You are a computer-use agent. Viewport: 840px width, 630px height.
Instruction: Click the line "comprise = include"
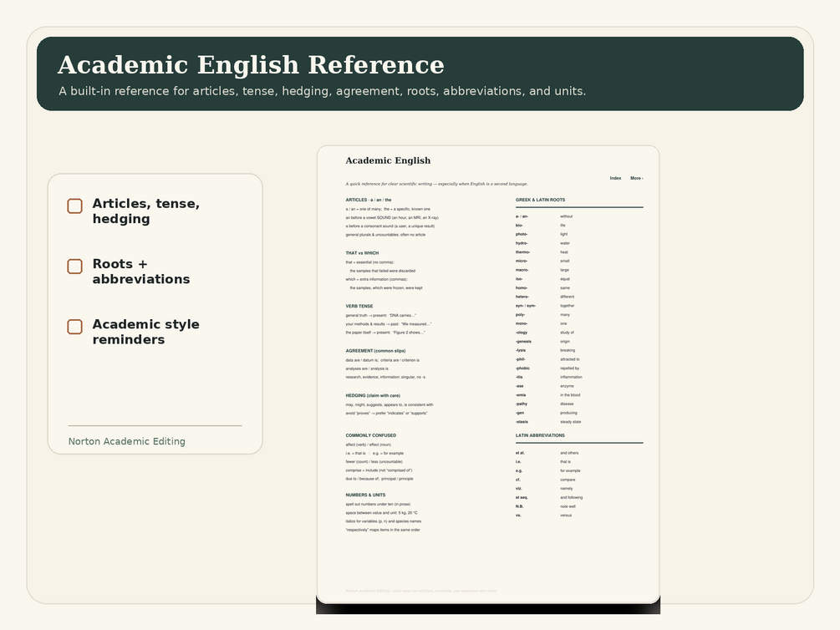coord(379,470)
